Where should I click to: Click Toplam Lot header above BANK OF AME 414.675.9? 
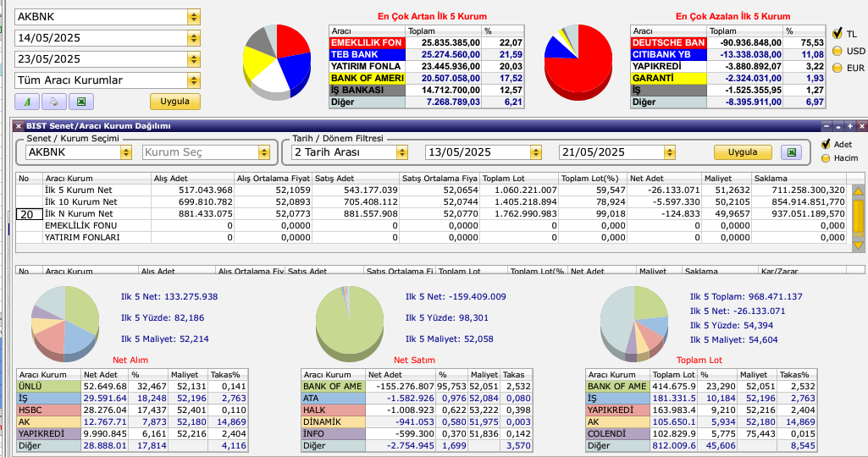(x=674, y=375)
